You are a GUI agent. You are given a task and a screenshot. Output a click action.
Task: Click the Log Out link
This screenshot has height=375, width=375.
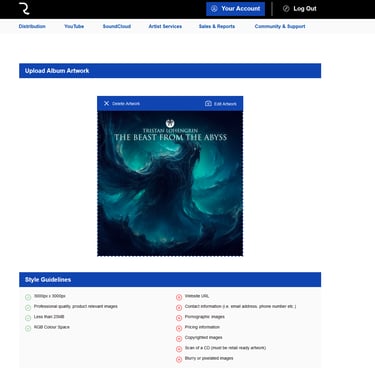[x=299, y=9]
